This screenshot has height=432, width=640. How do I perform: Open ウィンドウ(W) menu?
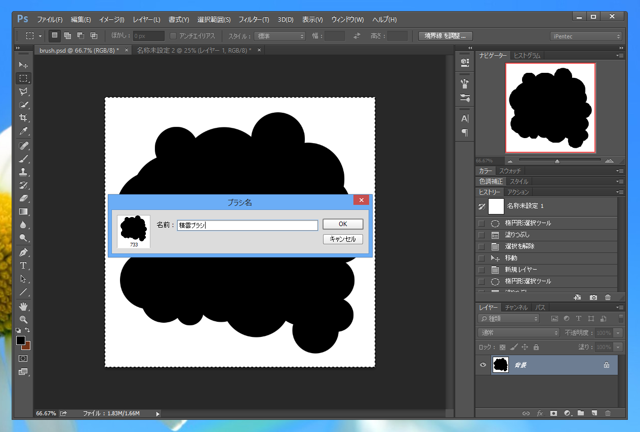(347, 19)
